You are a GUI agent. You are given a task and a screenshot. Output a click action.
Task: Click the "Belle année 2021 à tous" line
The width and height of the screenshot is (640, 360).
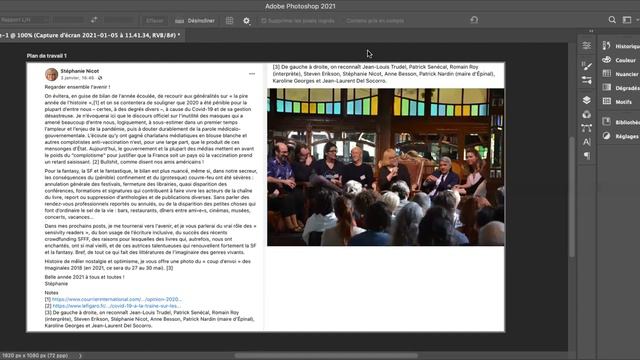pyautogui.click(x=84, y=277)
